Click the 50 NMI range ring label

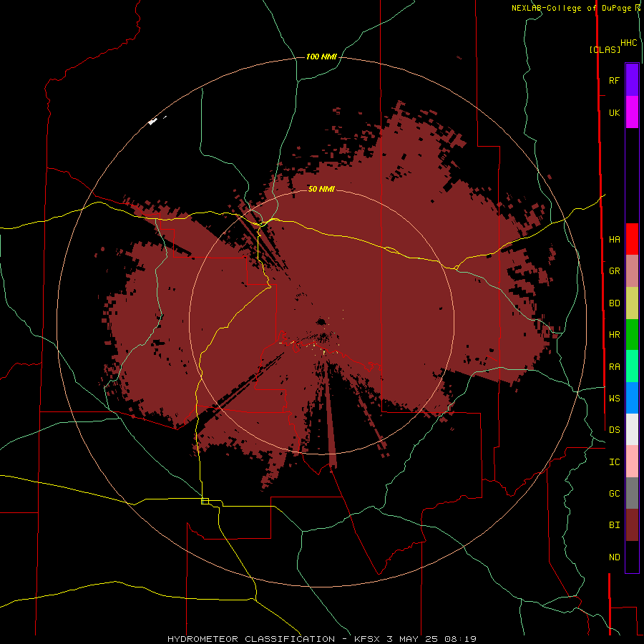tap(321, 189)
